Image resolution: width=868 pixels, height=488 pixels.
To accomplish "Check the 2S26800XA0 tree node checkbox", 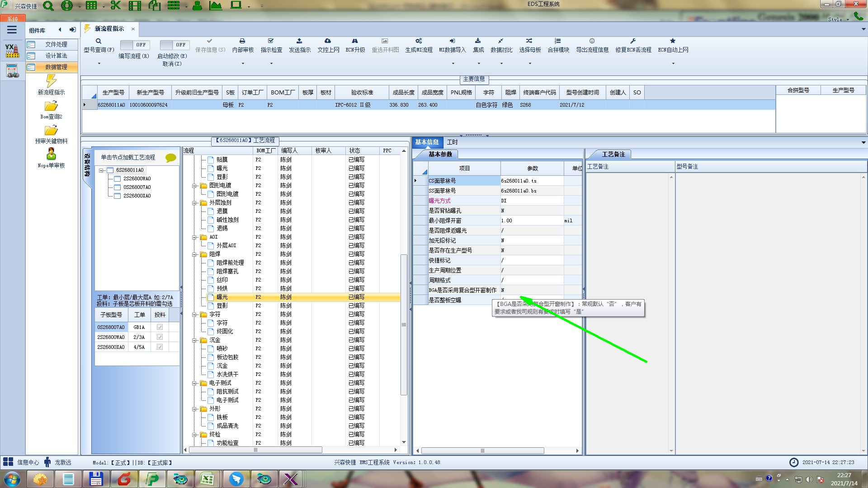I will click(x=118, y=196).
